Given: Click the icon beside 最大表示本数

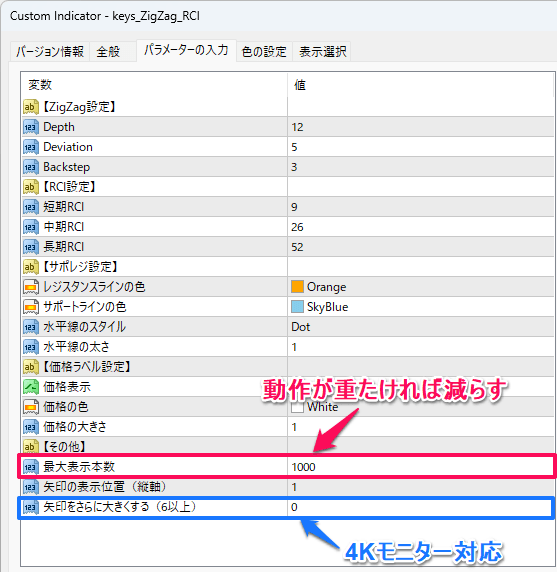Looking at the screenshot, I should coord(31,467).
